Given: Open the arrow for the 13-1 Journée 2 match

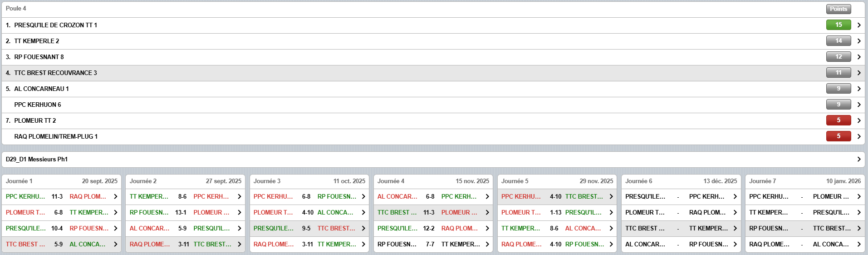Looking at the screenshot, I should coord(239,212).
